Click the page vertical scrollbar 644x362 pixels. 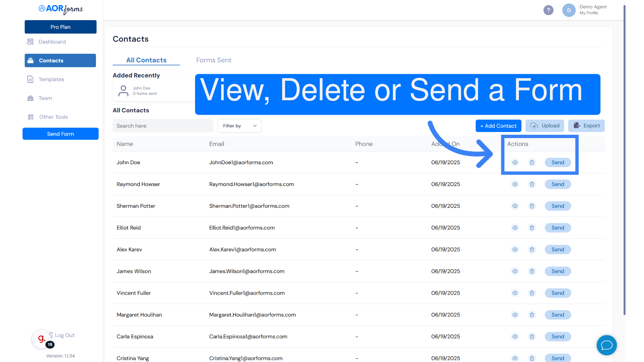point(624,161)
